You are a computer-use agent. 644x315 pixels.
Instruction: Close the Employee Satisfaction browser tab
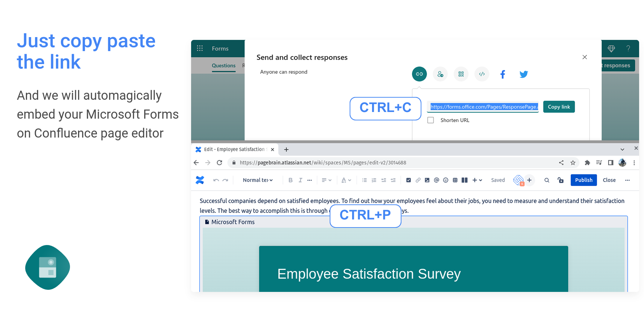[272, 149]
